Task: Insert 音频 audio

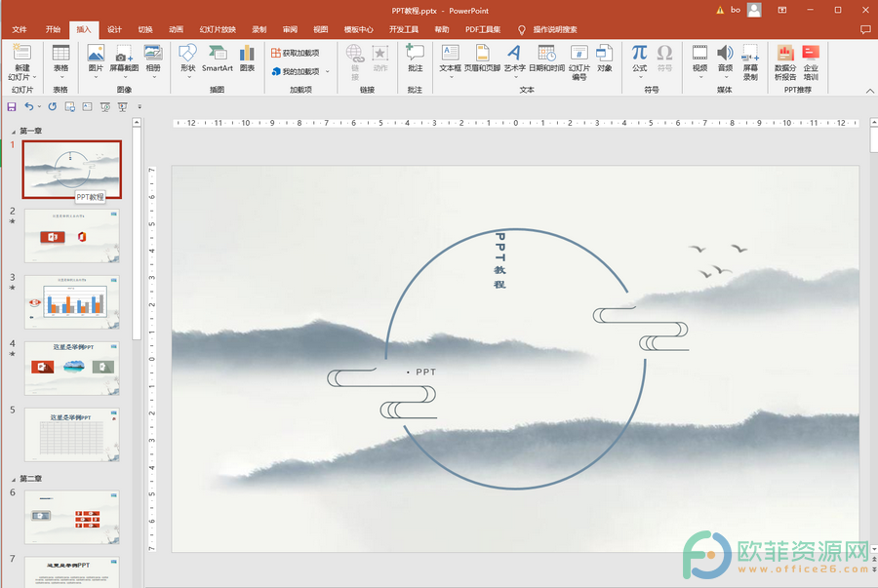Action: click(725, 62)
